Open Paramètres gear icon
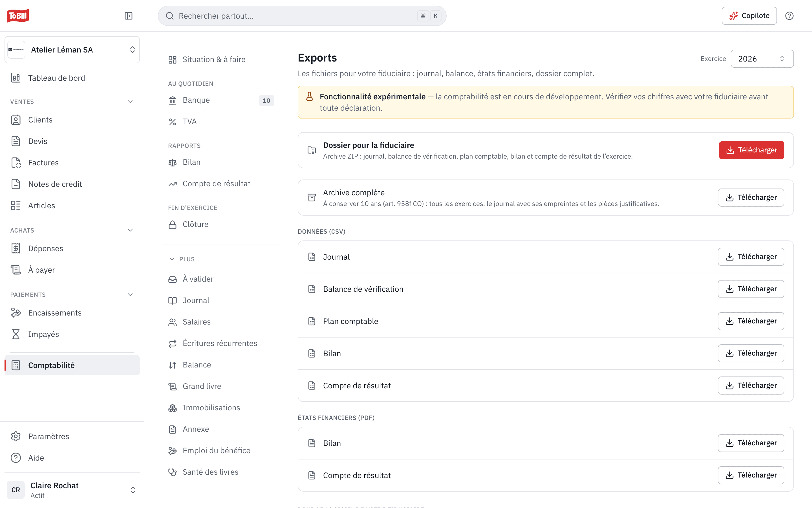 pos(16,436)
